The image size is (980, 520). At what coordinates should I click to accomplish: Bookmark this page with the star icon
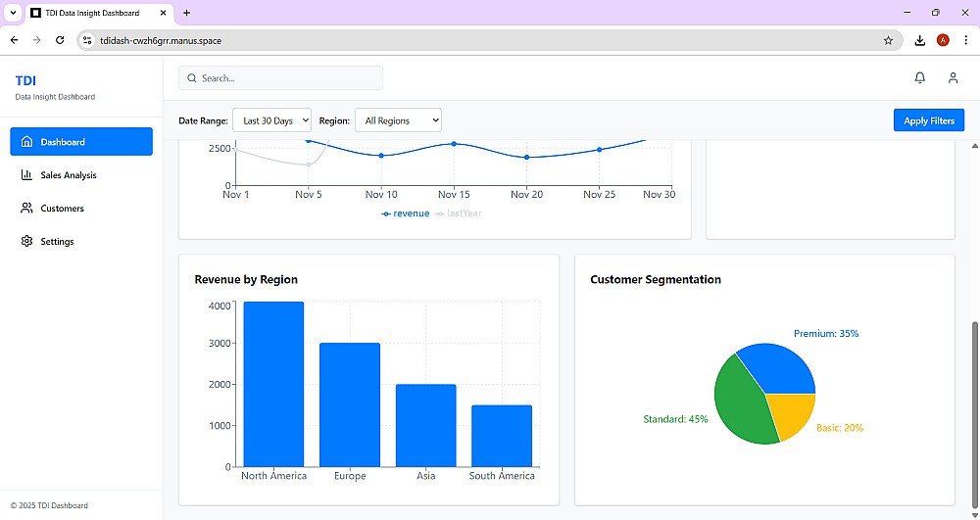(888, 40)
